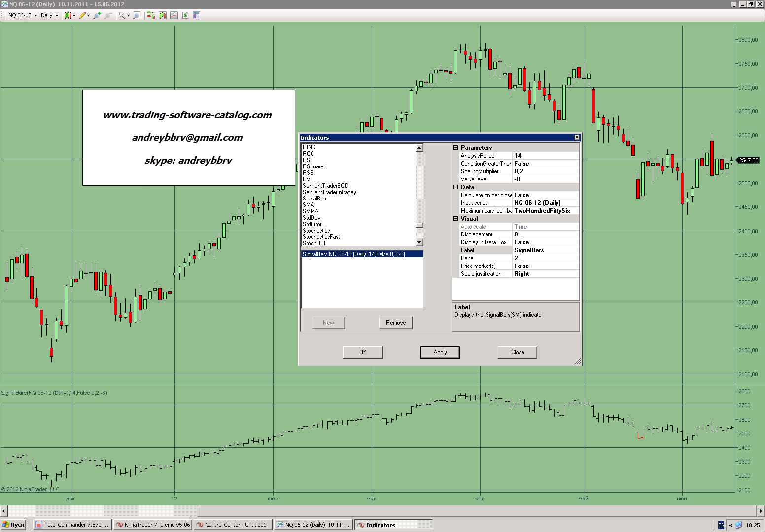Select the arrow cursor pointer tool
The height and width of the screenshot is (532, 765).
pyautogui.click(x=122, y=15)
